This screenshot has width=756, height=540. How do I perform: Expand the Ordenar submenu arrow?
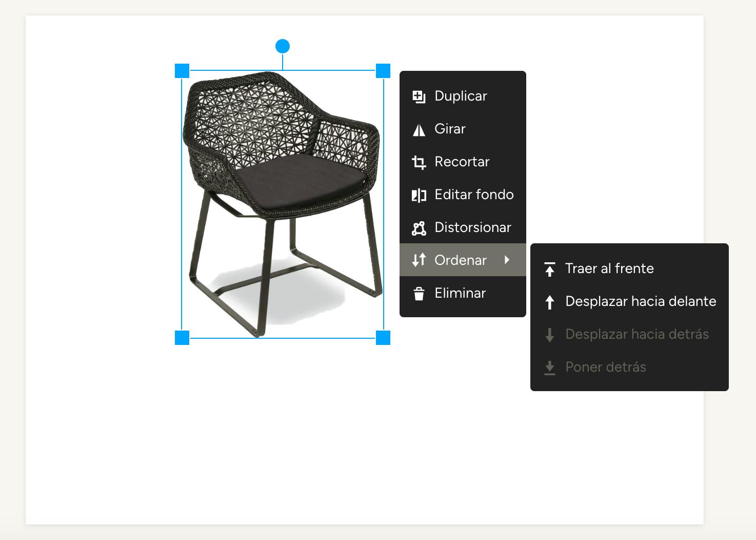coord(507,260)
